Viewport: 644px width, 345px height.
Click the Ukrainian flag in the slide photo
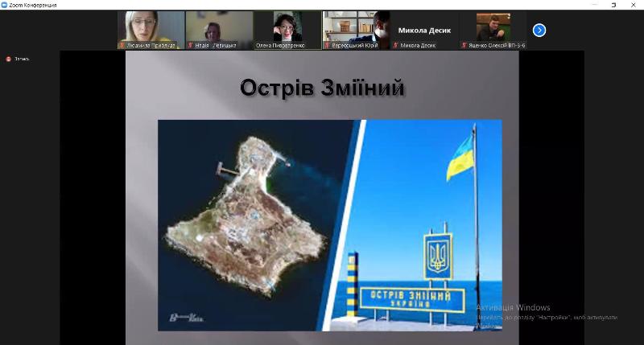pos(460,158)
